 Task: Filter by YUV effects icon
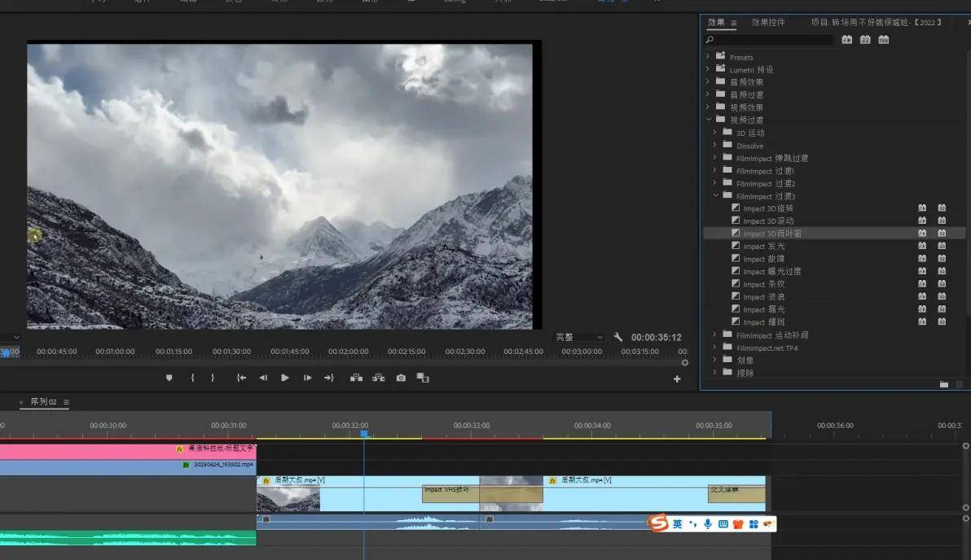point(884,40)
